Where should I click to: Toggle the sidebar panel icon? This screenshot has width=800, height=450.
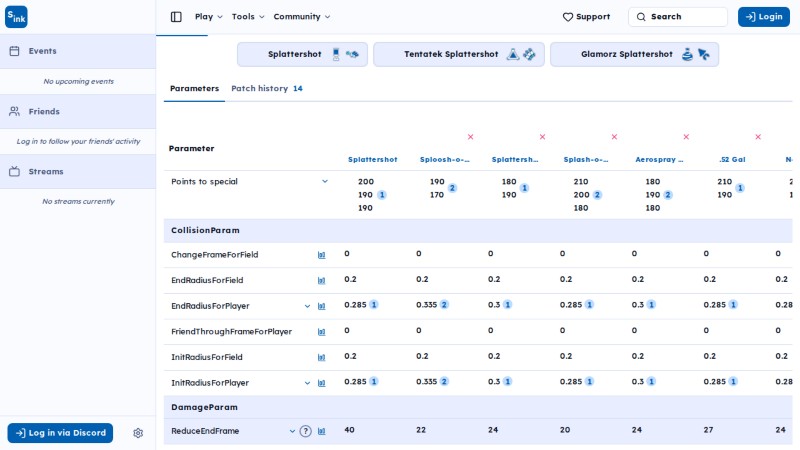coord(176,17)
